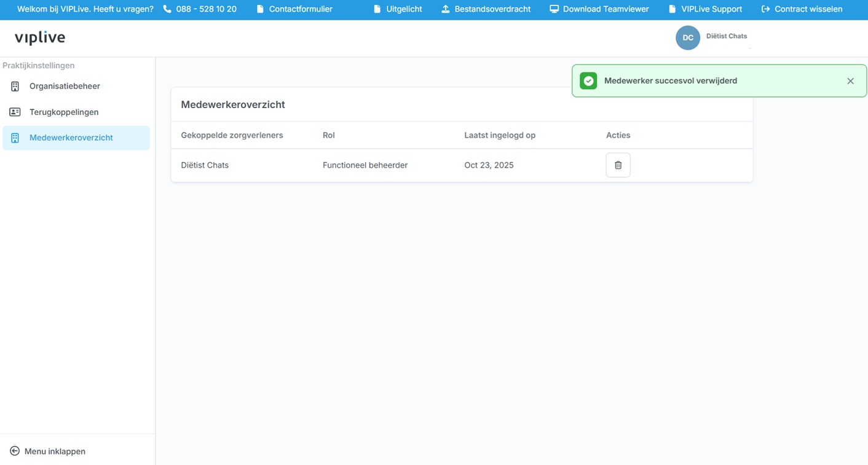The width and height of the screenshot is (868, 465).
Task: Click the Laatst ingelogd op column header
Action: [500, 135]
